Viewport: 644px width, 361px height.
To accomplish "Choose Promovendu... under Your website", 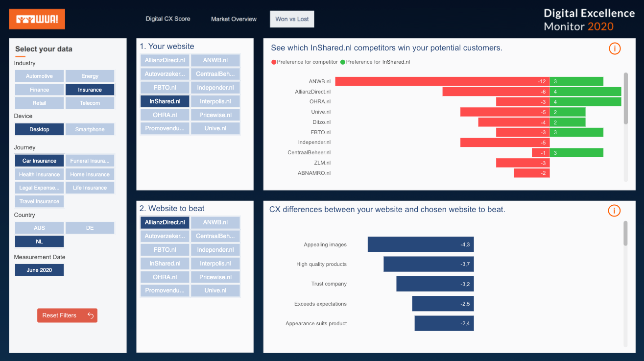I will 165,128.
